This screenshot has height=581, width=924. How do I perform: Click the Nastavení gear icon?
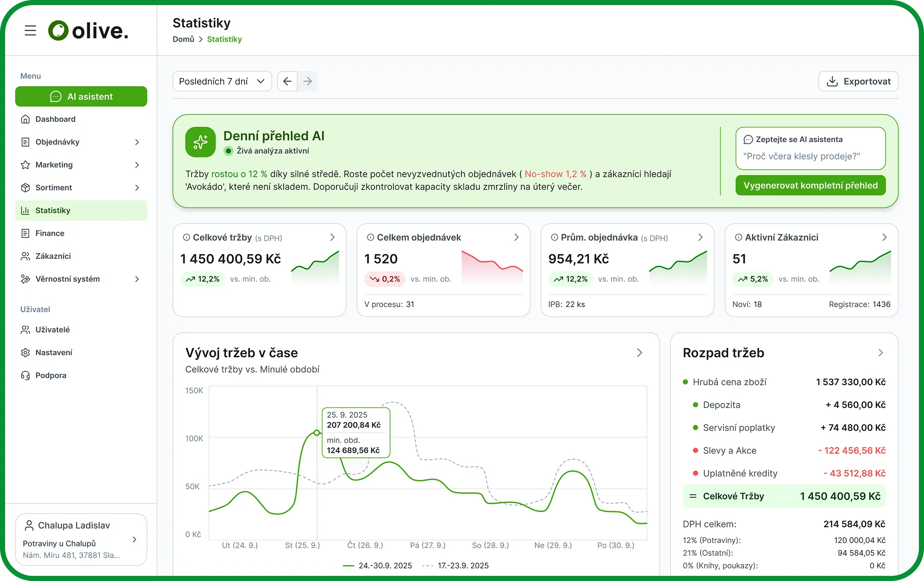click(x=25, y=353)
